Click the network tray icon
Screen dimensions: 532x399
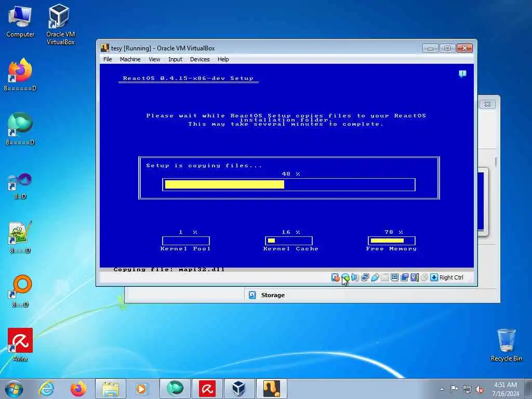coord(467,389)
